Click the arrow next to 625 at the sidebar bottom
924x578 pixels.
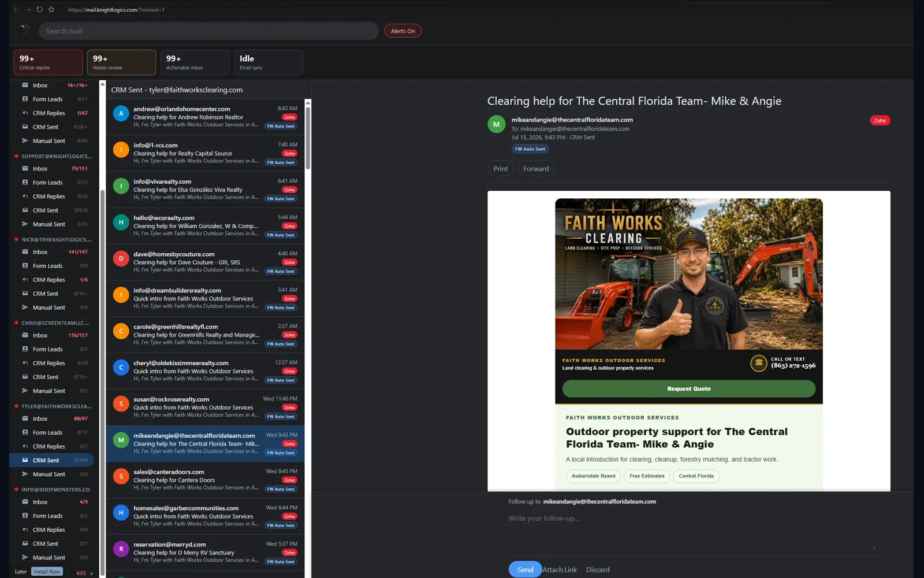pyautogui.click(x=91, y=573)
